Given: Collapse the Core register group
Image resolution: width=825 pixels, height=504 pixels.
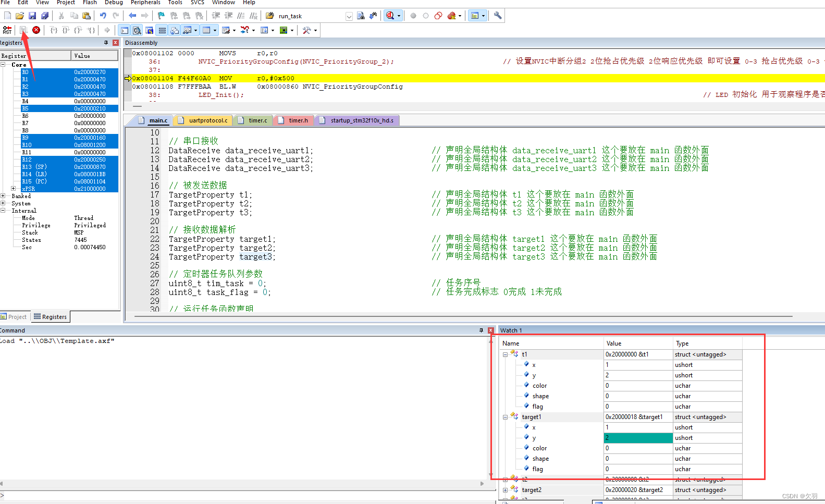Looking at the screenshot, I should (x=3, y=65).
